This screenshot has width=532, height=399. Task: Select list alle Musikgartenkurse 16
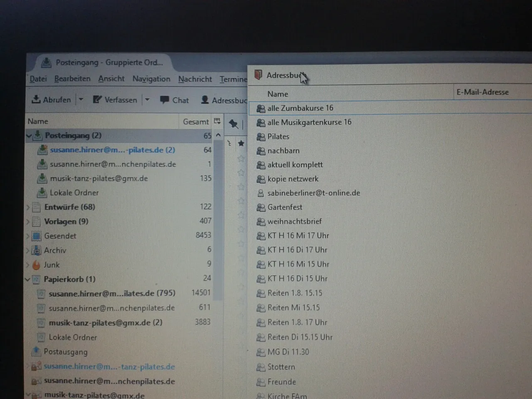[x=309, y=122]
